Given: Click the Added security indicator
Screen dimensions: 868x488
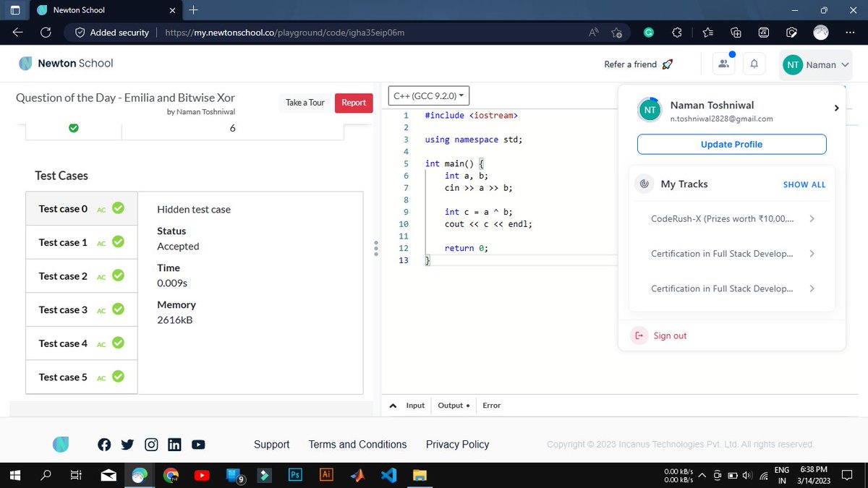Looking at the screenshot, I should click(x=112, y=33).
